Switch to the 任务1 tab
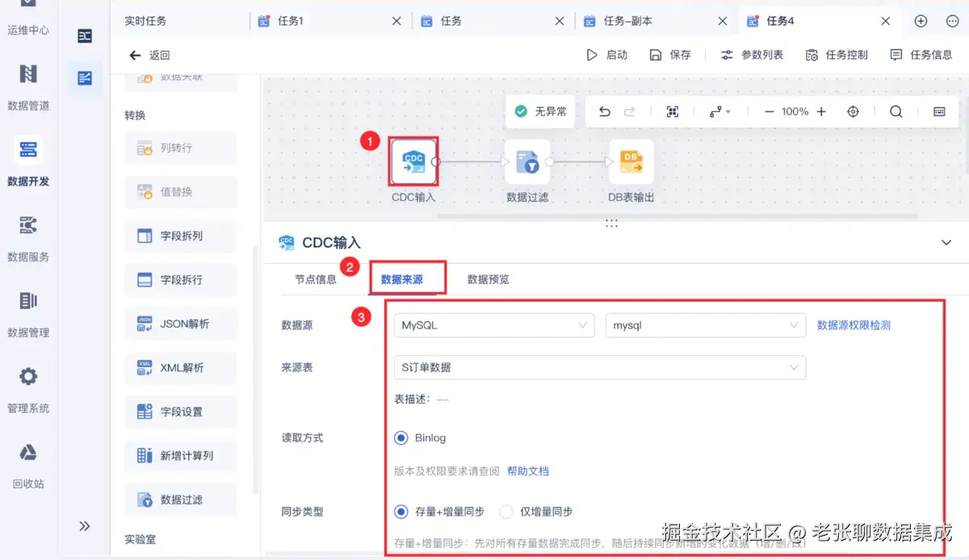969x560 pixels. pyautogui.click(x=290, y=21)
